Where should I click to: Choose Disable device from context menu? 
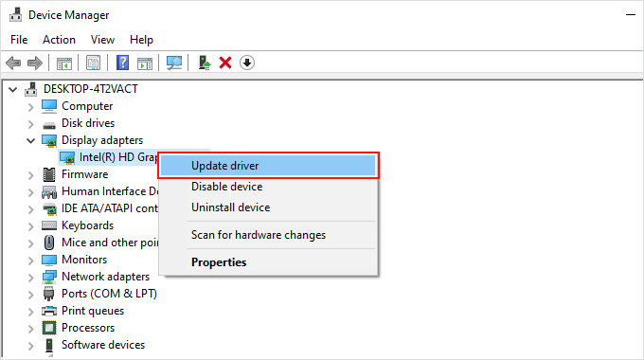tap(268, 187)
